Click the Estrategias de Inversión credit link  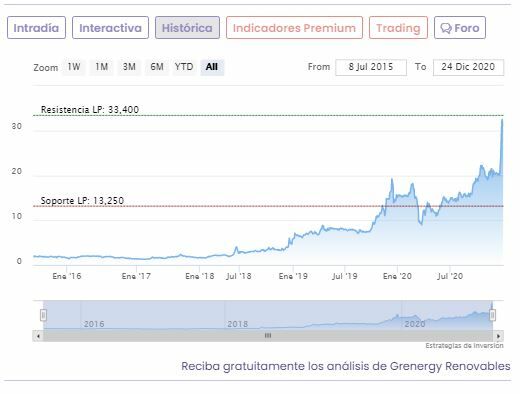(464, 346)
